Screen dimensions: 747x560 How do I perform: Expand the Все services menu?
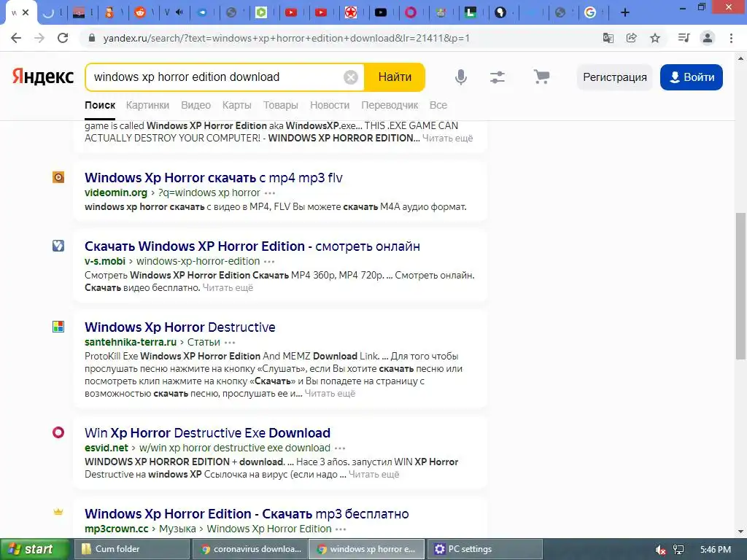tap(438, 105)
